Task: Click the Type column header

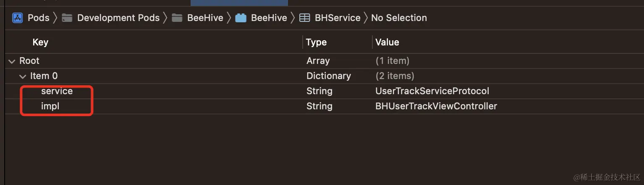Action: tap(316, 42)
